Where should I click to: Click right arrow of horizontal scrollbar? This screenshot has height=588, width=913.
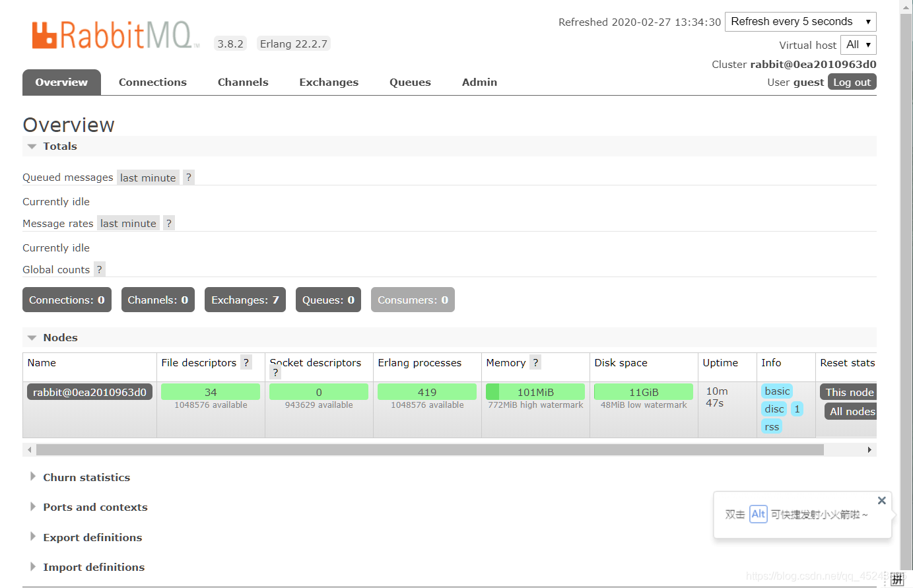(x=869, y=449)
